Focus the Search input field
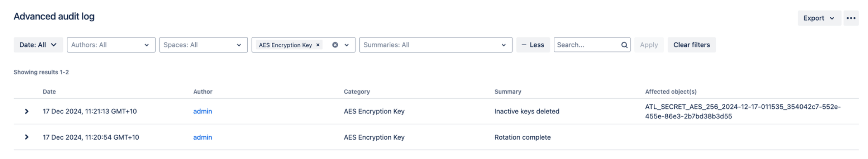This screenshot has height=159, width=868. 587,45
